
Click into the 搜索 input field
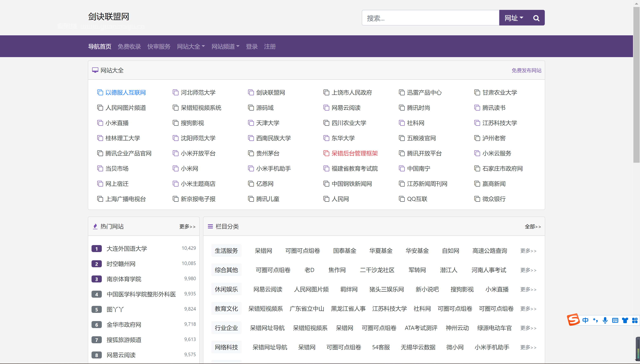430,18
